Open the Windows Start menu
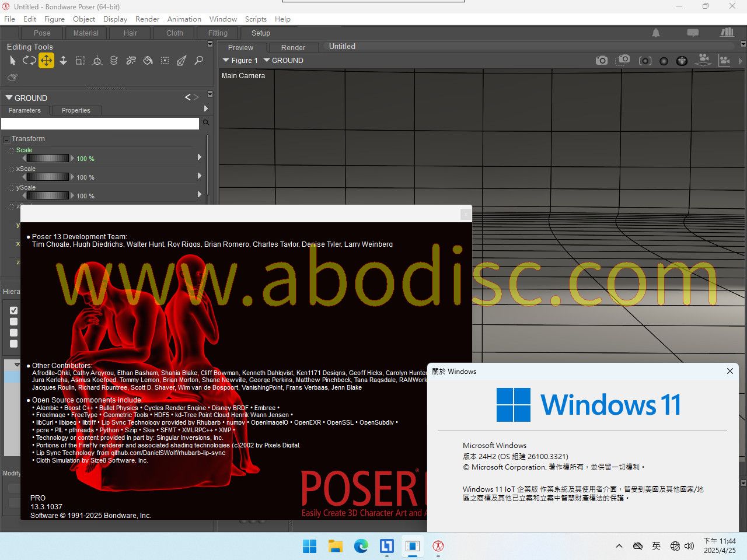This screenshot has height=560, width=747. click(309, 546)
